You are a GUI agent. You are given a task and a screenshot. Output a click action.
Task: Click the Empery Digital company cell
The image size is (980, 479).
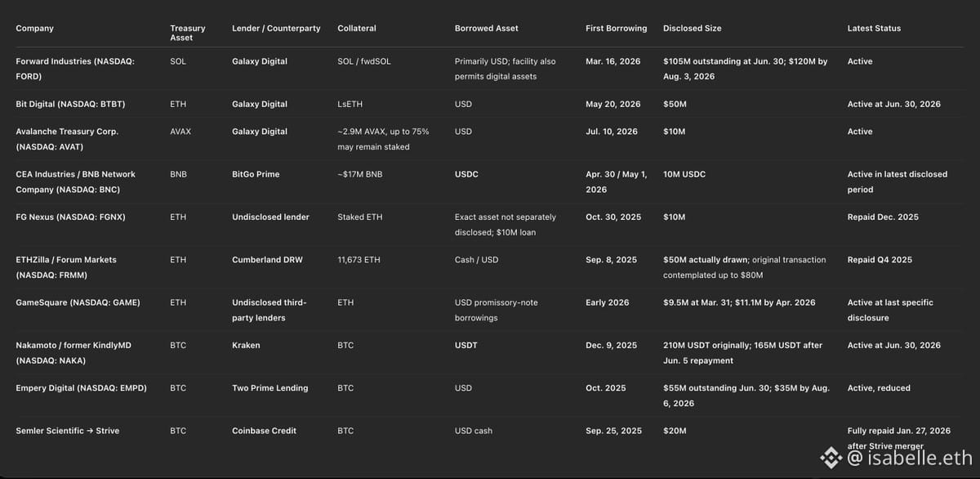point(82,388)
